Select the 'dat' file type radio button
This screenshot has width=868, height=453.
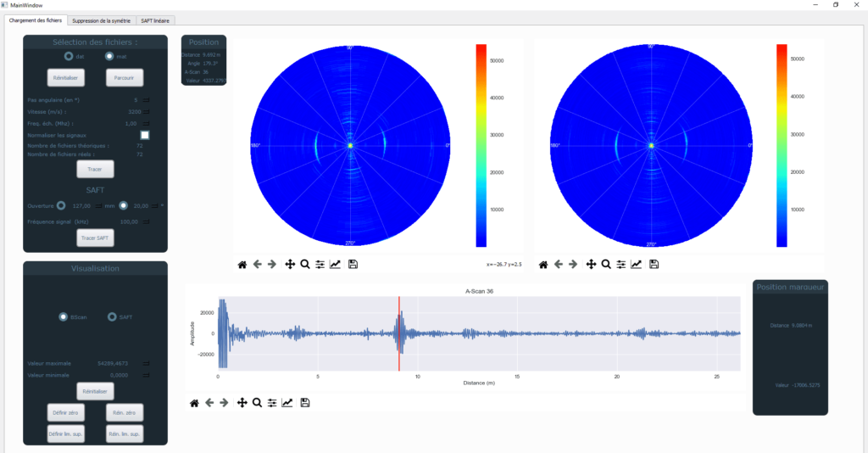[70, 56]
